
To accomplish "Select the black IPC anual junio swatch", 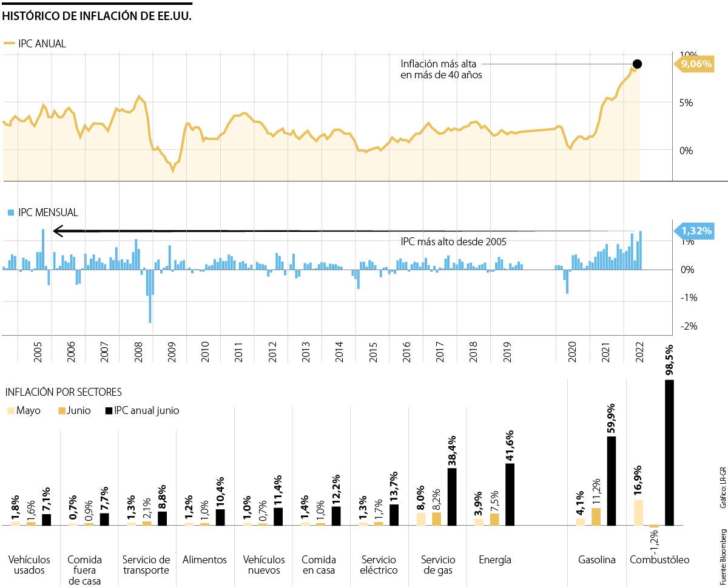I will (109, 411).
